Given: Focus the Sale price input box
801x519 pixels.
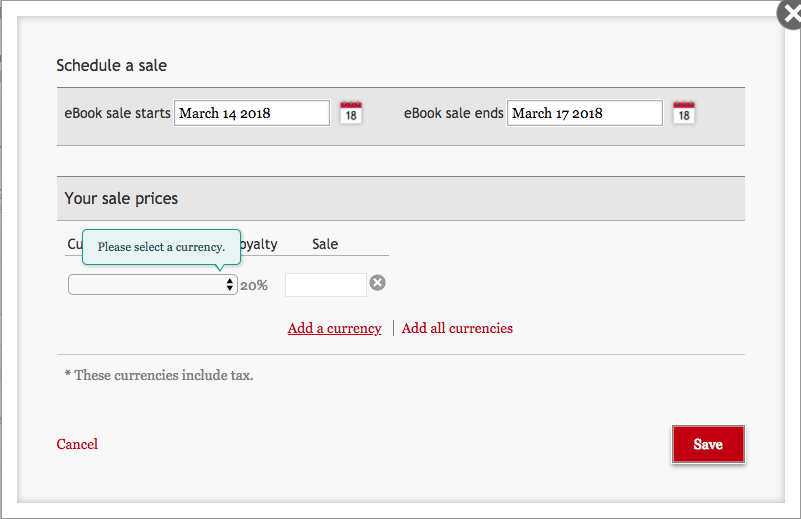Looking at the screenshot, I should pos(325,285).
